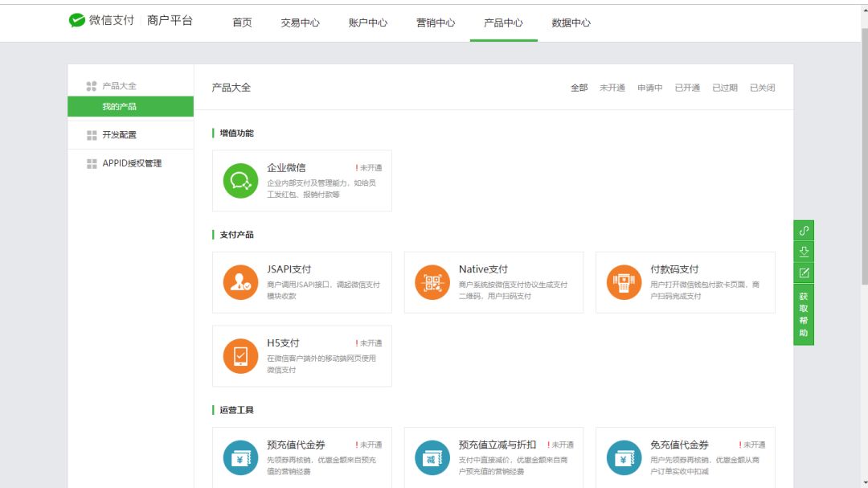Viewport: 868px width, 488px height.
Task: Open the 预充值立减与折扣 product title
Action: [497, 445]
